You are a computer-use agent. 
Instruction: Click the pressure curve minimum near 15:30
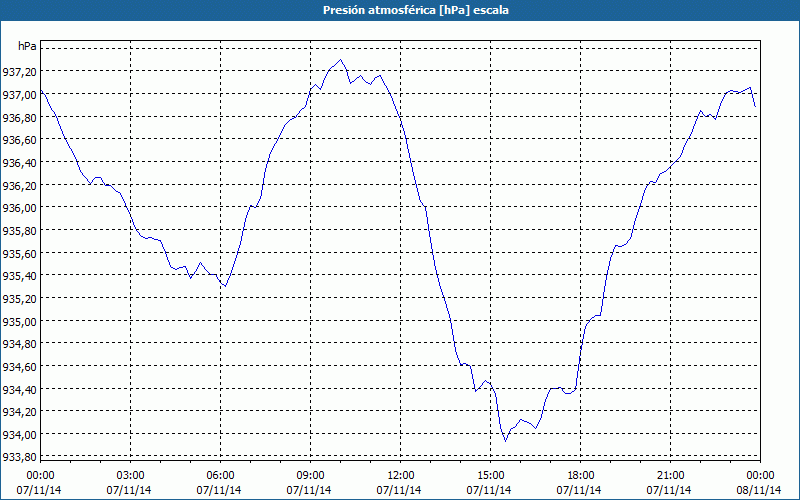pos(506,441)
